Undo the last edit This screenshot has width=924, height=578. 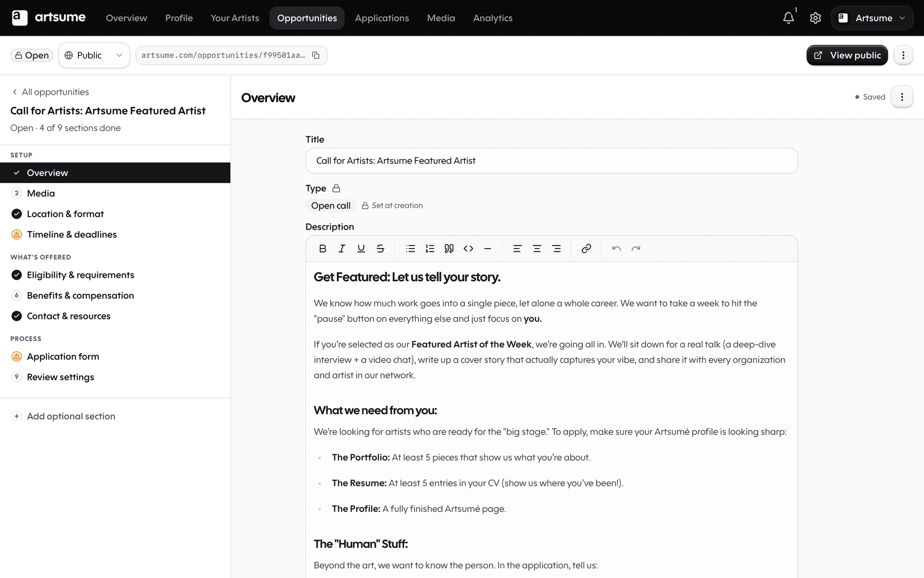pos(616,249)
